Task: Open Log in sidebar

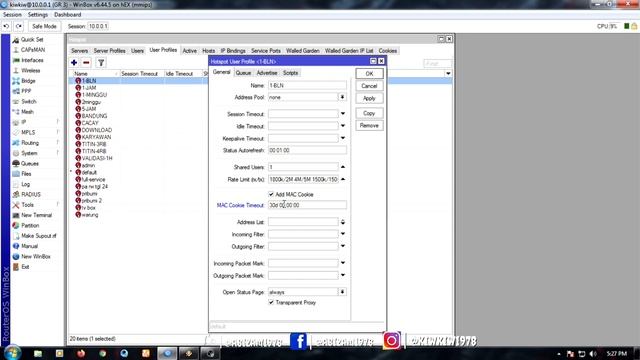Action: click(25, 184)
